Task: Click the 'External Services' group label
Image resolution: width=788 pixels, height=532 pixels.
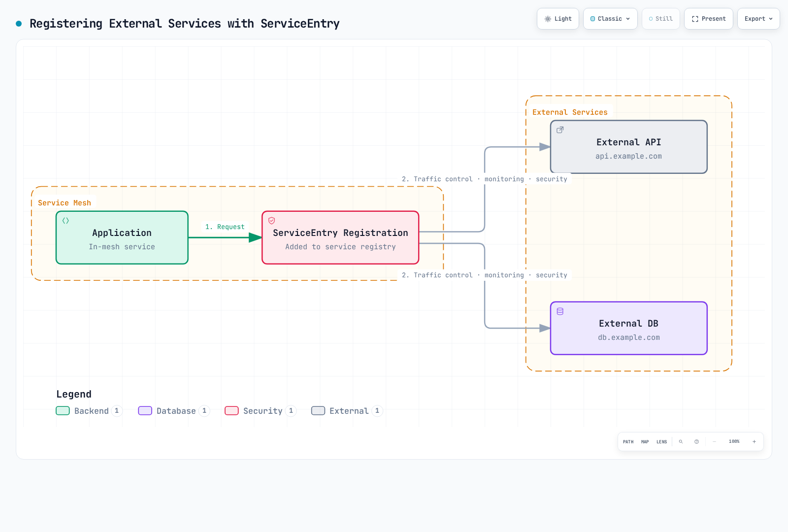Action: pyautogui.click(x=570, y=112)
